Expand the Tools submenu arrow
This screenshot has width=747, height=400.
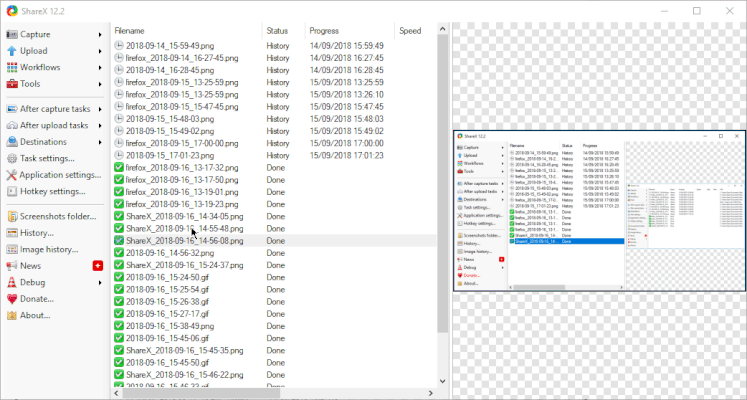pyautogui.click(x=100, y=84)
